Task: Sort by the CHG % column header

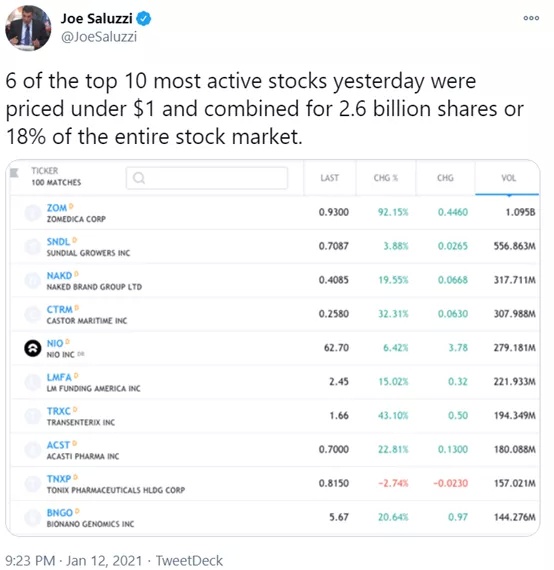Action: click(386, 178)
